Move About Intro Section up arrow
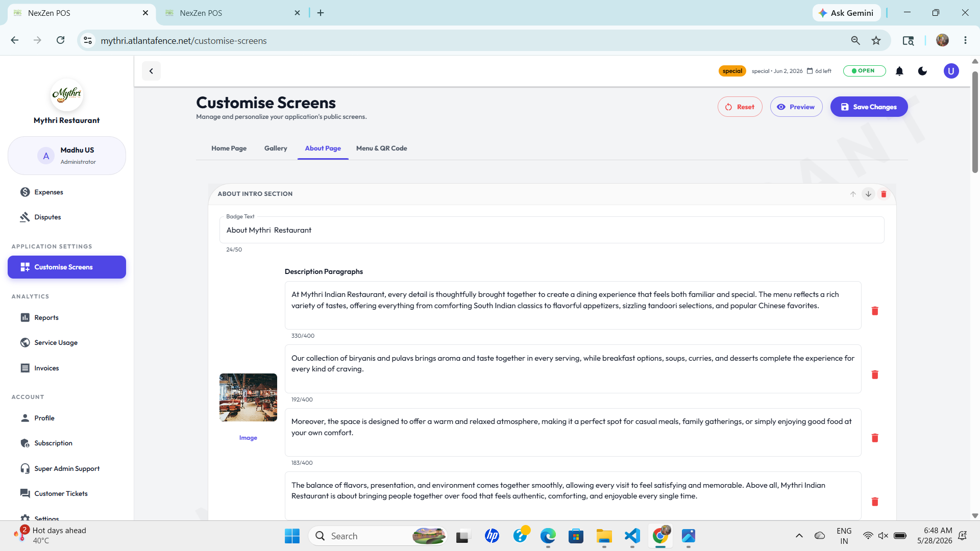The image size is (980, 551). tap(853, 194)
